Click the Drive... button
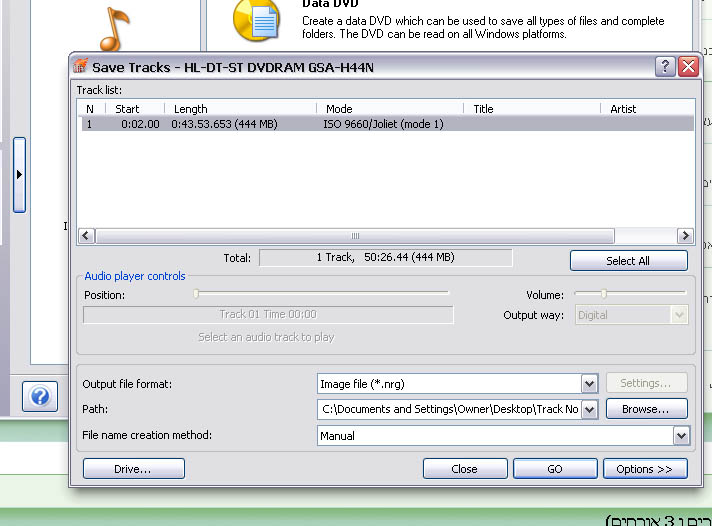 pos(134,469)
